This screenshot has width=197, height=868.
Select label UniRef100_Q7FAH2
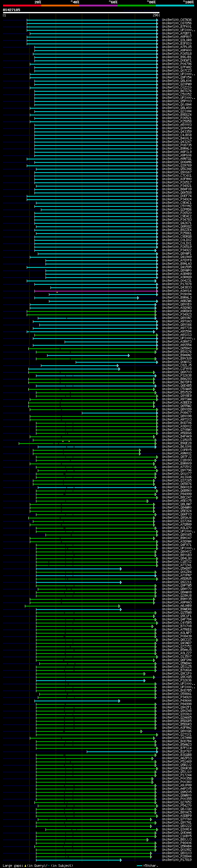[x=177, y=67]
